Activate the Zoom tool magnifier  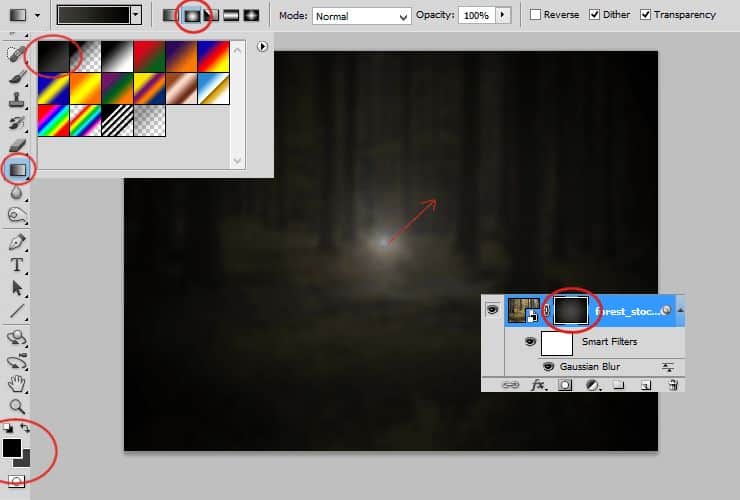pos(17,407)
